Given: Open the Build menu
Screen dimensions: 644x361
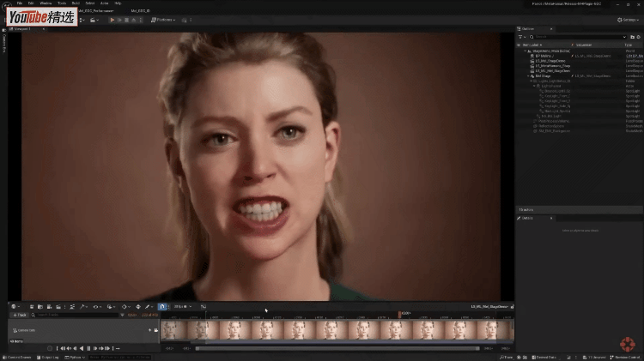Looking at the screenshot, I should (x=76, y=3).
